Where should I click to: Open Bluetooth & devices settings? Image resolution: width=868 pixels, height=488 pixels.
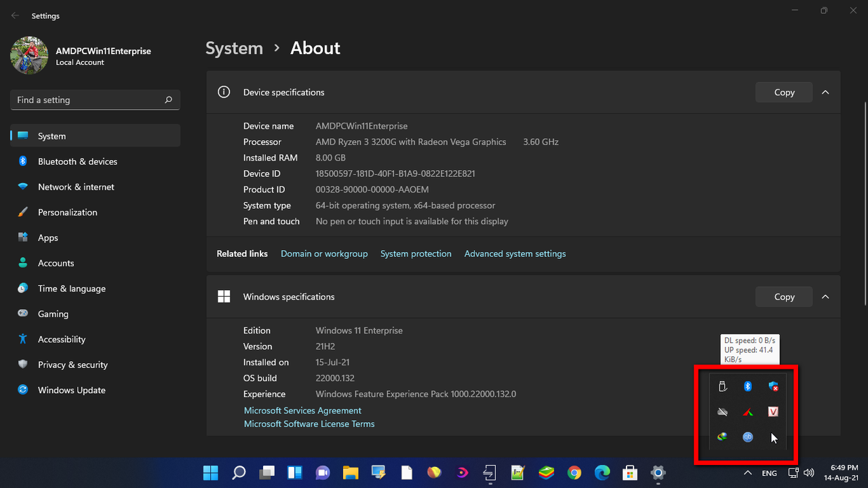tap(95, 161)
